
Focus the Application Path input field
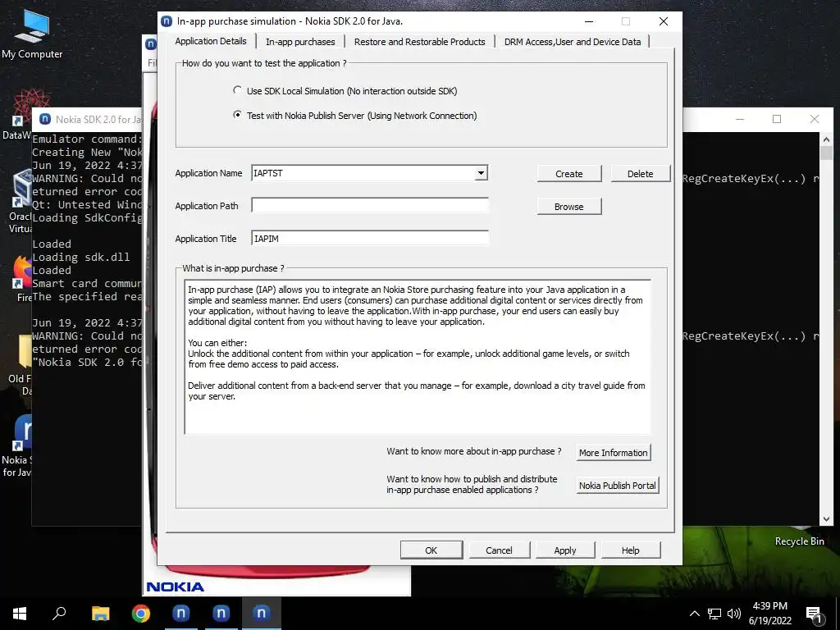370,206
